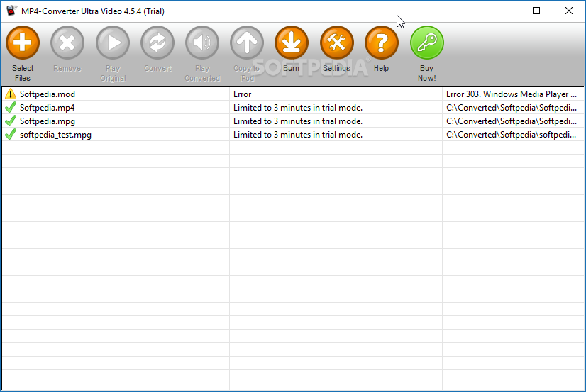Viewport: 586px width, 392px height.
Task: Click output path of Softpedia.mp4
Action: click(x=512, y=108)
